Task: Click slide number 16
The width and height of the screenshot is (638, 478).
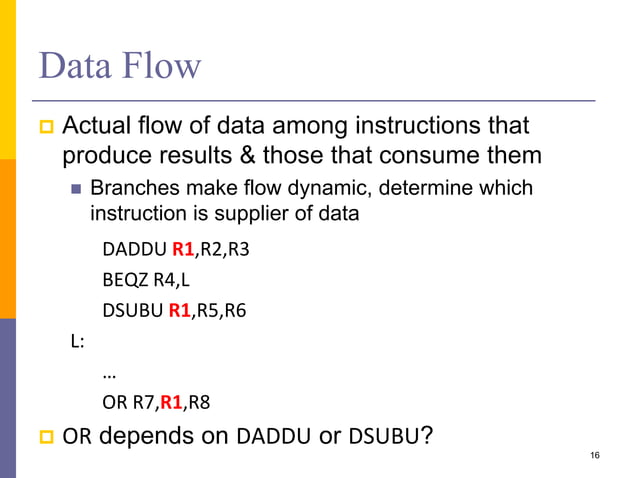Action: [x=595, y=455]
